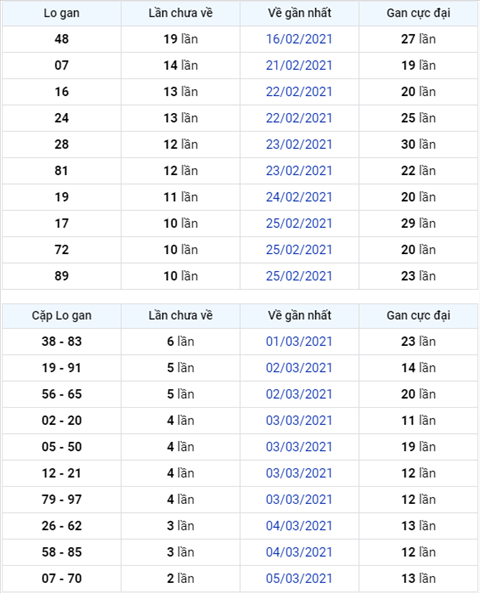This screenshot has height=593, width=480.
Task: Select 23/02/2021 date for number 28
Action: (299, 144)
